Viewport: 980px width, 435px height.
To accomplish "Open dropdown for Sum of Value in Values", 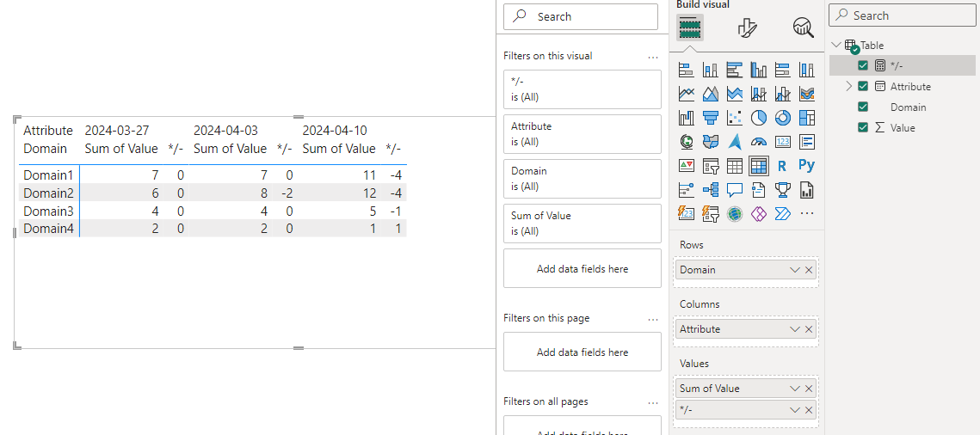I will (x=795, y=389).
